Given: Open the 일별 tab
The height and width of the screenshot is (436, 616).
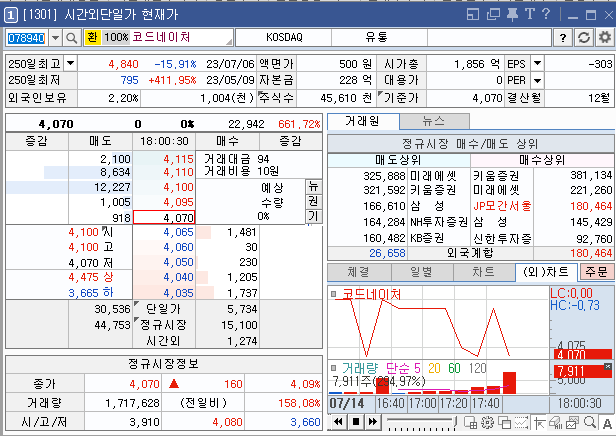Looking at the screenshot, I should click(x=421, y=272).
